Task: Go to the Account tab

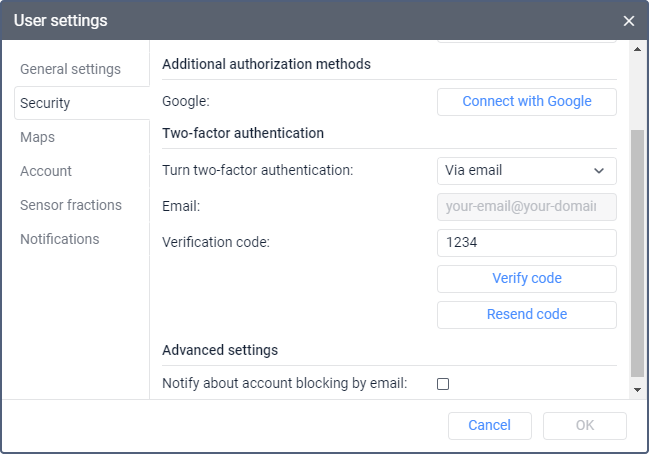Action: click(46, 171)
